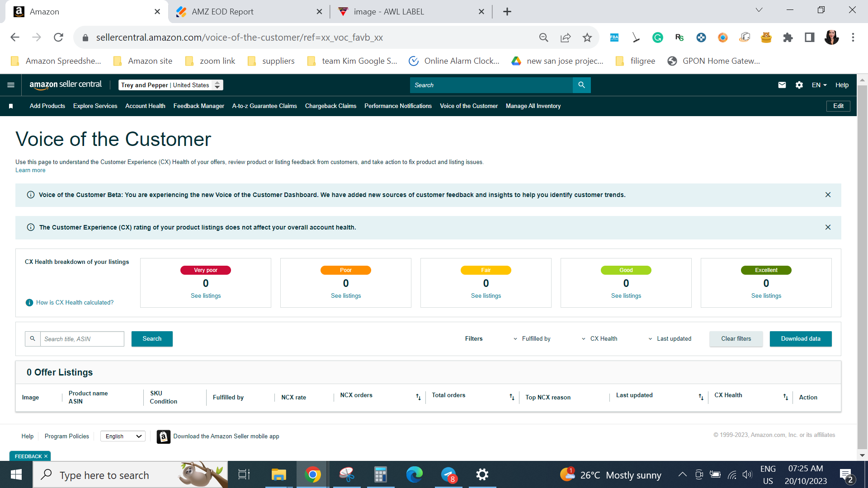The height and width of the screenshot is (488, 868).
Task: Expand the Trey and Pepper account switcher
Action: pos(171,85)
